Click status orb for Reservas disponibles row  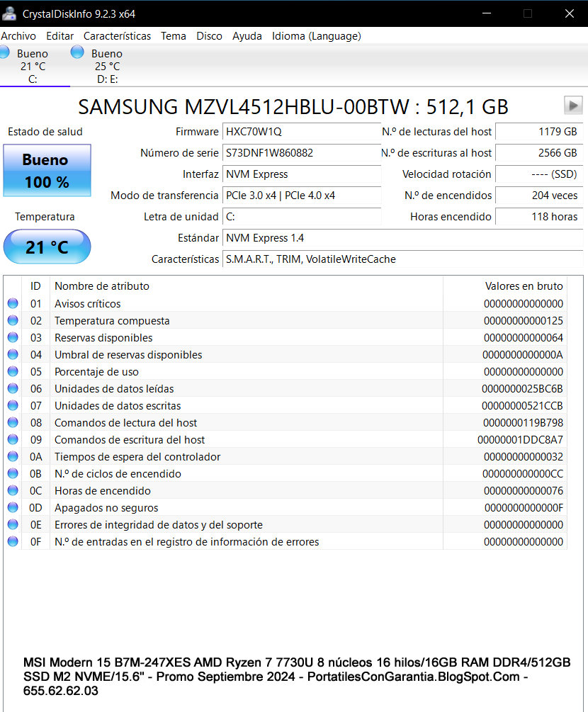tap(13, 337)
